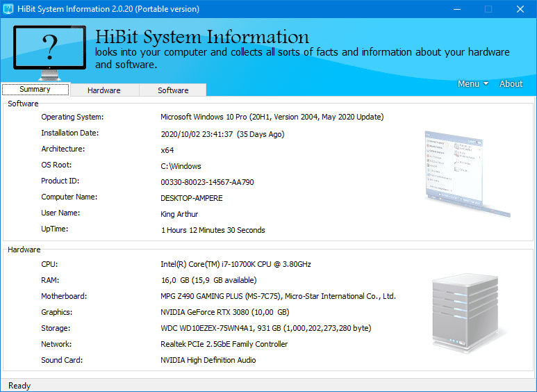Click the Storage WDC drive entry
Viewport: 537px width, 392px height.
click(265, 329)
